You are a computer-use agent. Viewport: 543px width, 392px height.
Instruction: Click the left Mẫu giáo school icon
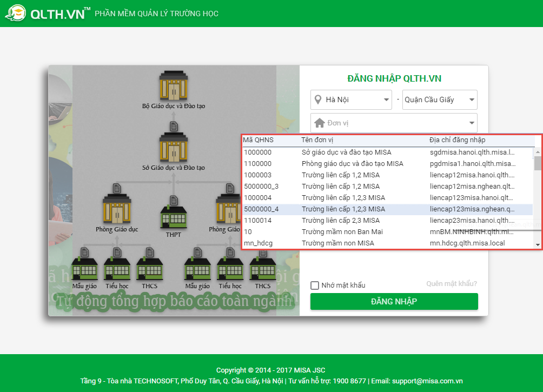tap(84, 269)
